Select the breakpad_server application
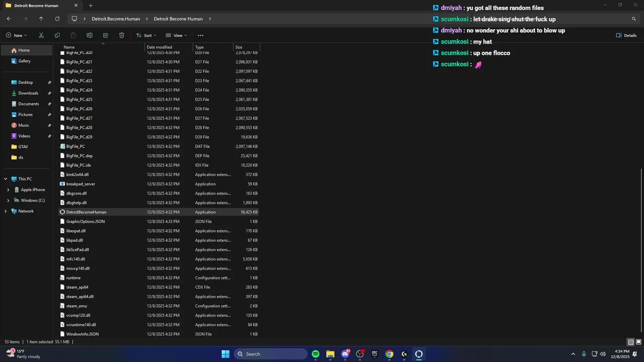Screen dimensions: 644x362 [x=159, y=184]
